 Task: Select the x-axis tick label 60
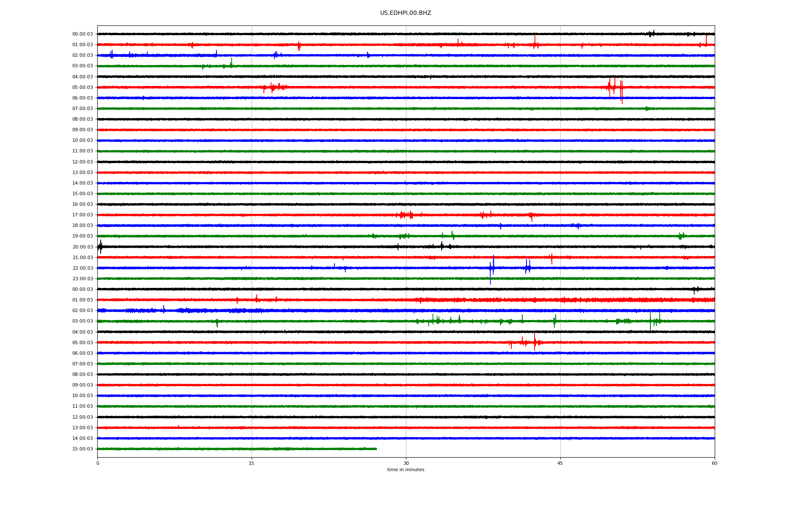coord(714,463)
